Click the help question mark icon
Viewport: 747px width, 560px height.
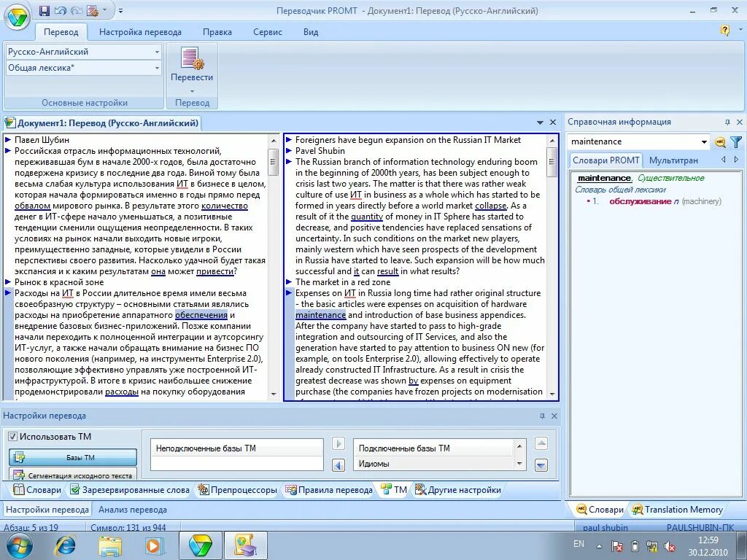(x=724, y=31)
